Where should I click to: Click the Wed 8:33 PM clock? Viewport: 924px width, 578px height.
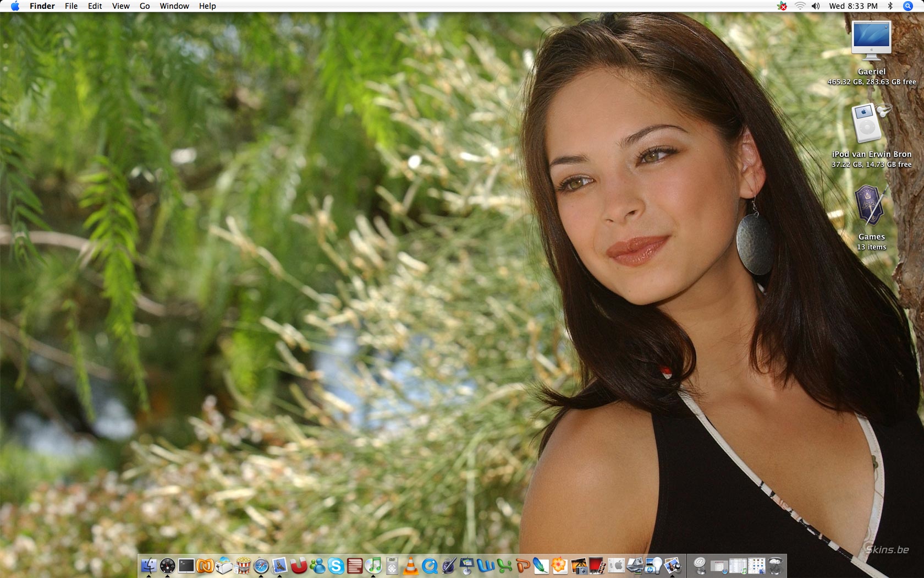click(x=853, y=6)
